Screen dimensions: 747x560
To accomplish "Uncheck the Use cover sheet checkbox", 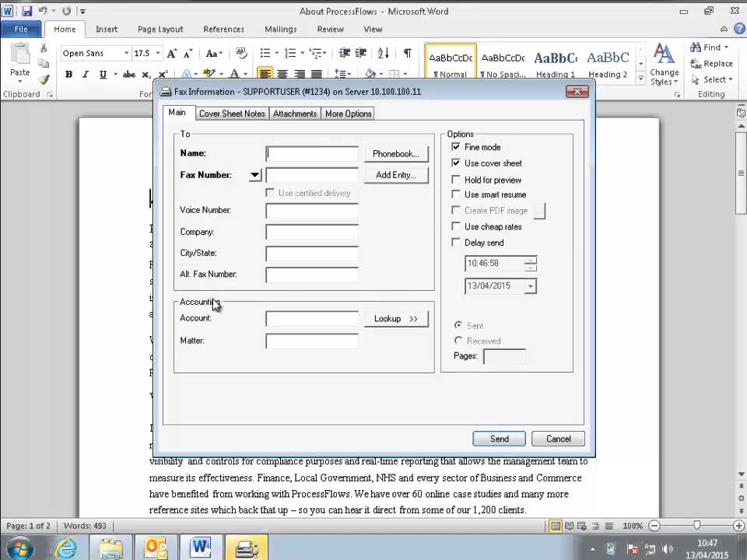I will coord(456,163).
